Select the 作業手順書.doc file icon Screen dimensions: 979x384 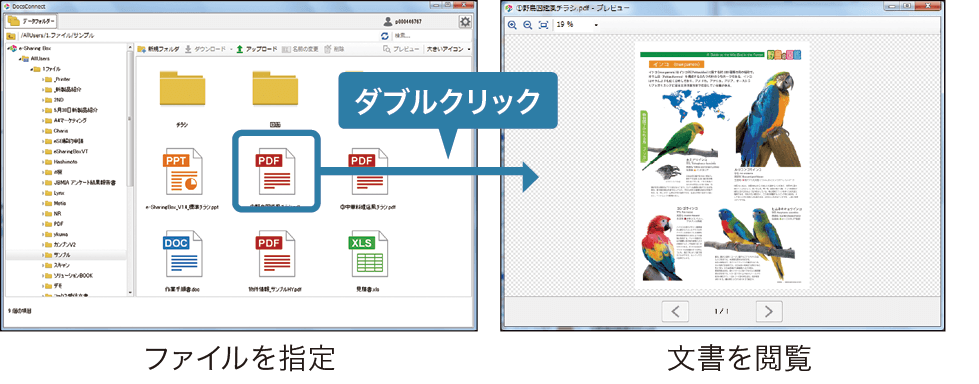(x=184, y=254)
